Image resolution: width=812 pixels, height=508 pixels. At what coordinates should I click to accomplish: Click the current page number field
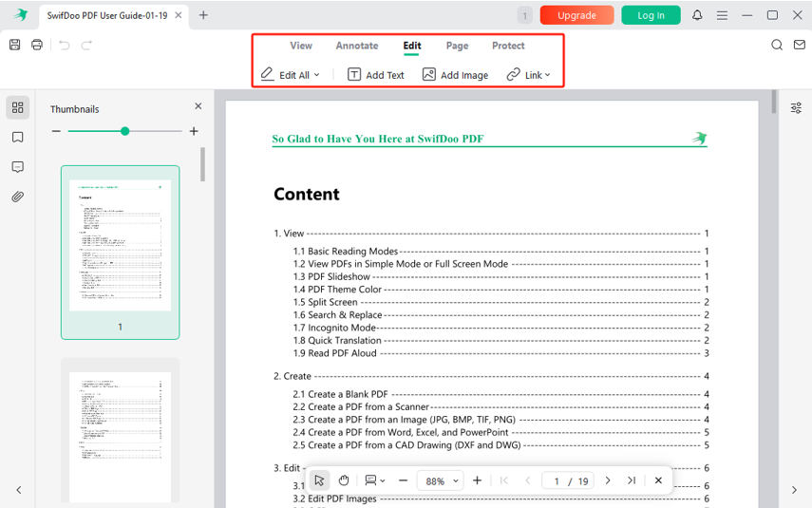[x=557, y=481]
